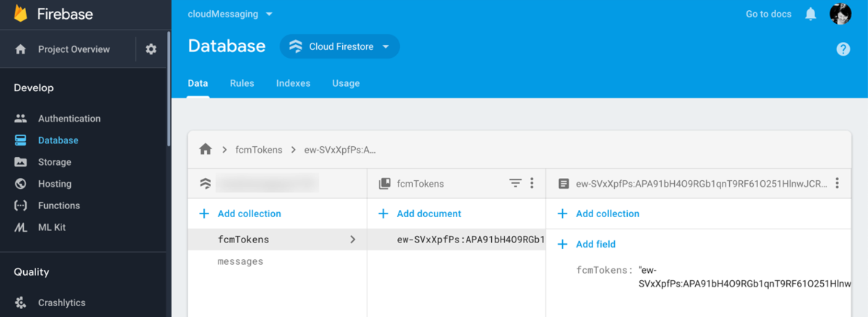Click the Crashlytics icon

(x=20, y=303)
